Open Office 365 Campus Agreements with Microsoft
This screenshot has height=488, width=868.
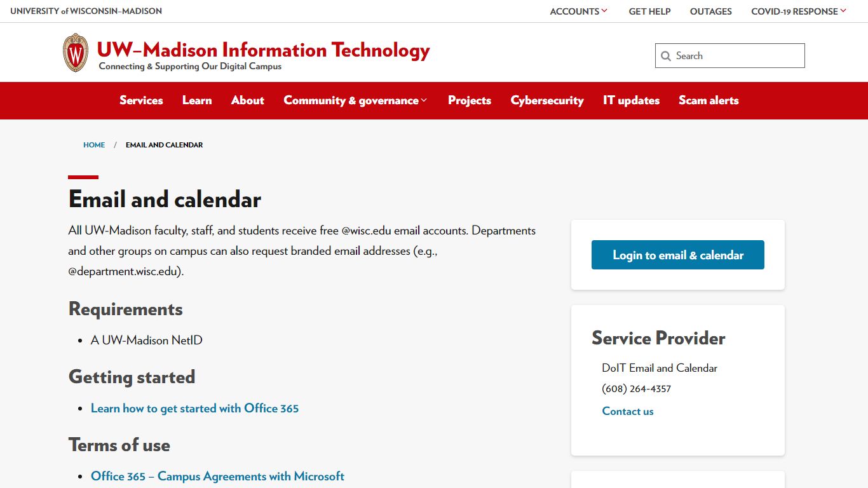217,476
